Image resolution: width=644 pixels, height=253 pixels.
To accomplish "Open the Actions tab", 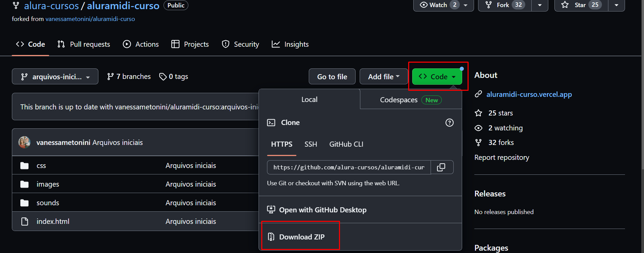I will click(141, 44).
